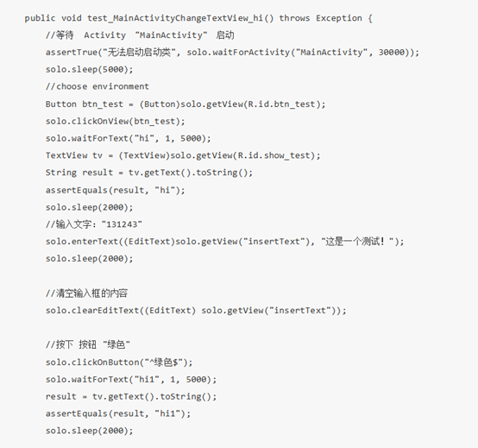Click the 清空输入框的内容 comment line

(86, 293)
